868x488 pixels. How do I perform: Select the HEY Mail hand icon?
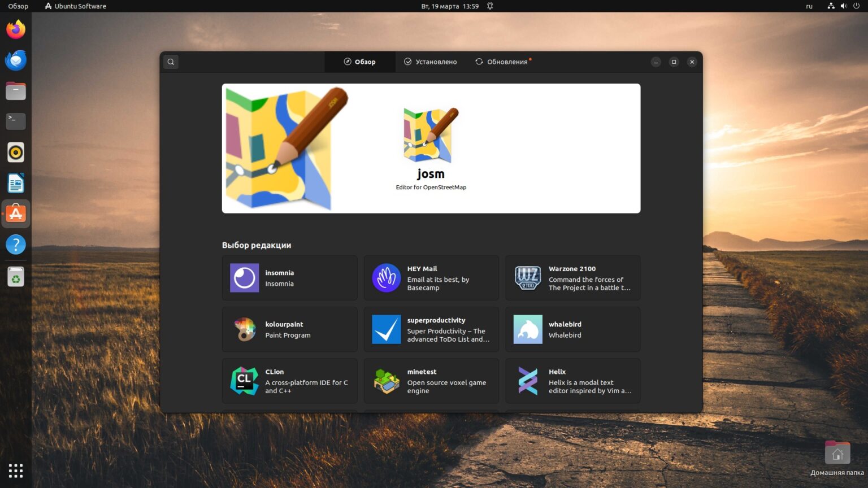386,277
